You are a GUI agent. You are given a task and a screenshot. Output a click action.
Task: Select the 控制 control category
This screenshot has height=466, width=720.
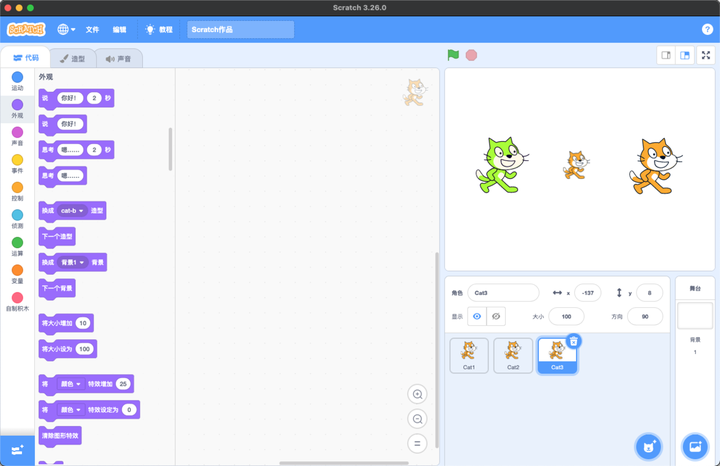pos(17,191)
